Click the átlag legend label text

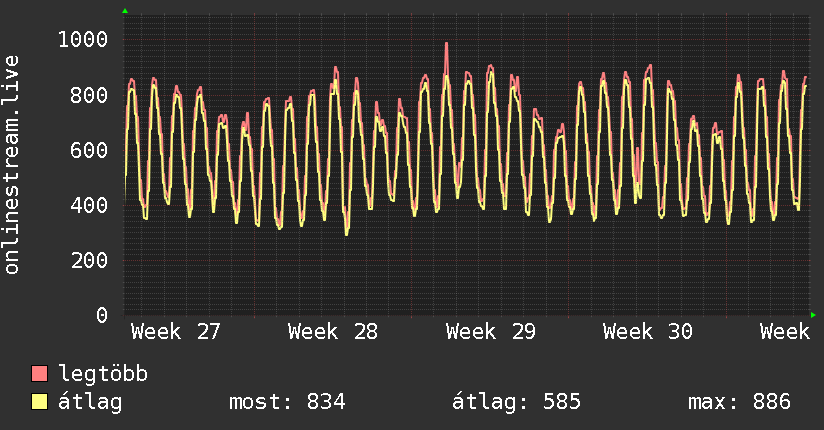click(90, 402)
